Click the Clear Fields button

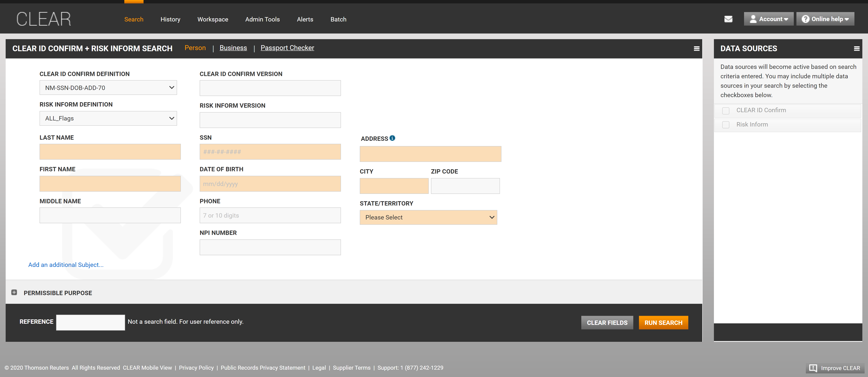(x=607, y=322)
